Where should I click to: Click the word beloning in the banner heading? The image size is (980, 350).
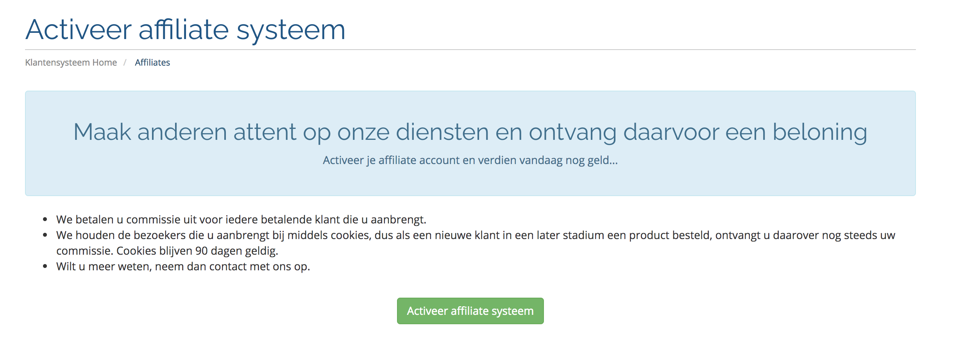[x=820, y=132]
